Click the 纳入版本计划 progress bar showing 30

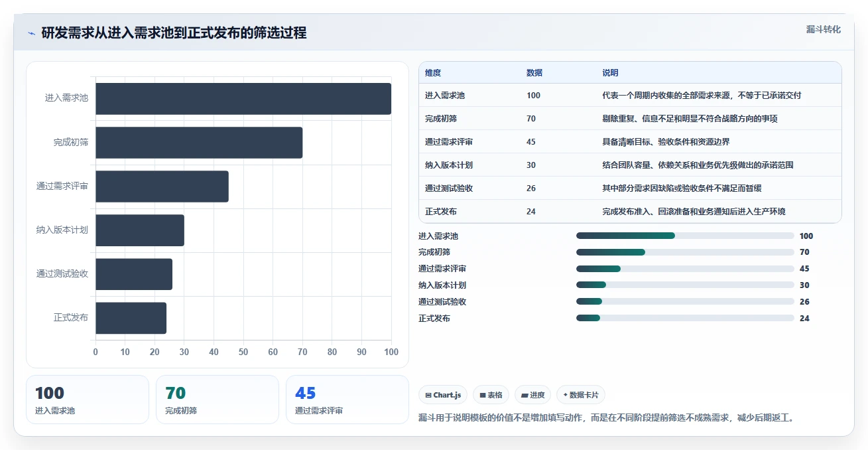685,285
